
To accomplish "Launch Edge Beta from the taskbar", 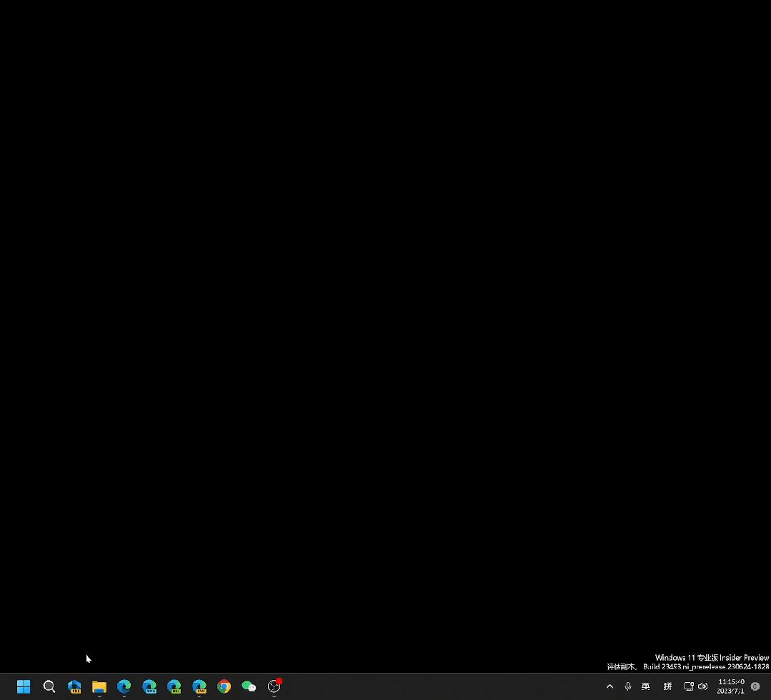I will coord(149,686).
